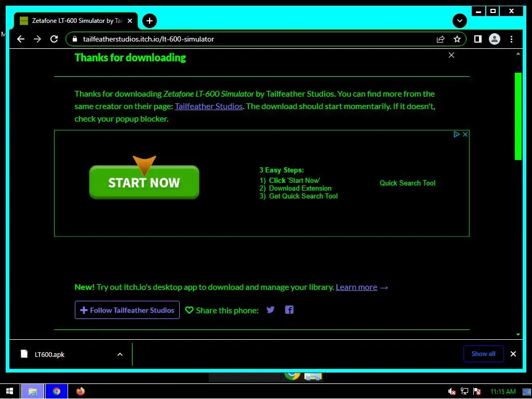This screenshot has width=532, height=399.
Task: Close the advertisement banner
Action: [x=465, y=135]
